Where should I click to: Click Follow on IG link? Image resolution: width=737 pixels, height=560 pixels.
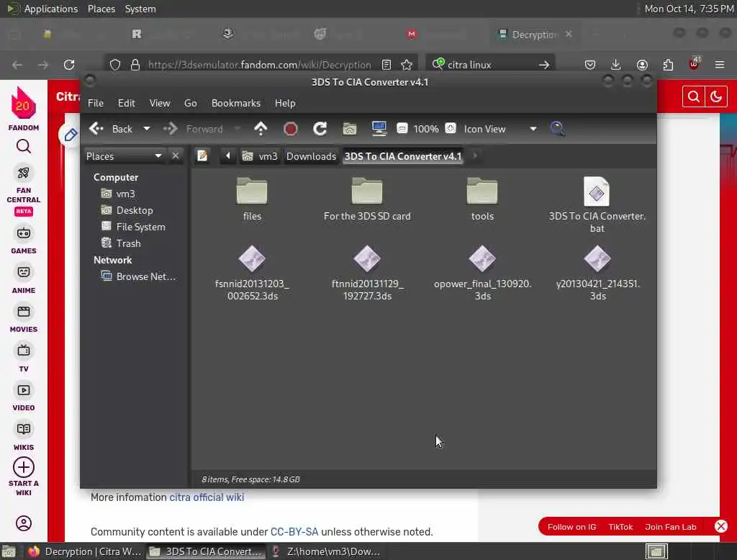(x=571, y=527)
